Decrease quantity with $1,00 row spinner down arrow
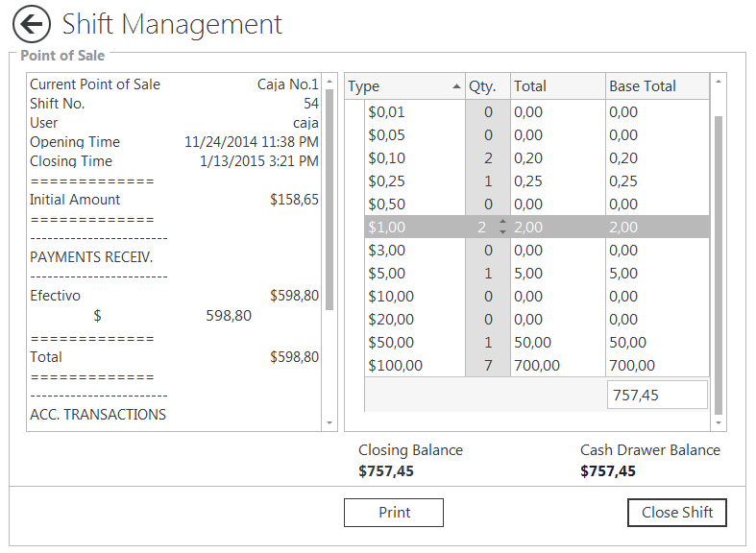756x553 pixels. pos(502,232)
